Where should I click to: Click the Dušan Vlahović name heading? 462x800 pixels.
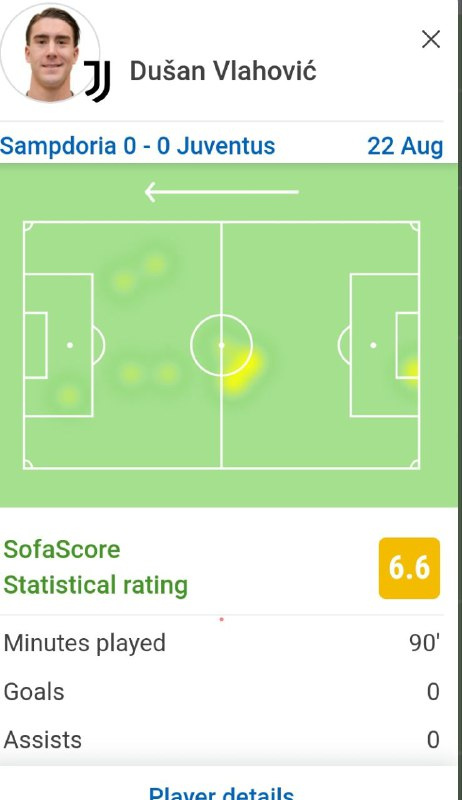click(x=223, y=71)
